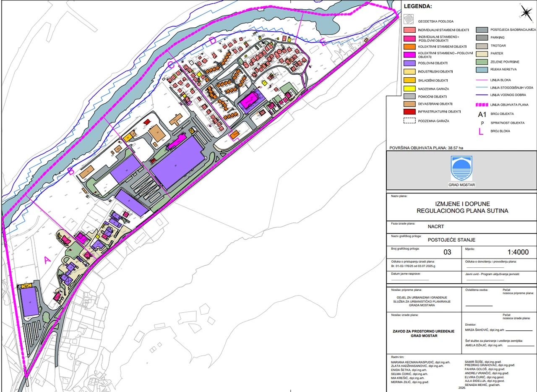This screenshot has height=392, width=537.
Task: Click the 'Br. 01-02-176/25 od 03.07.2025.g' decision text
Action: 413,266
